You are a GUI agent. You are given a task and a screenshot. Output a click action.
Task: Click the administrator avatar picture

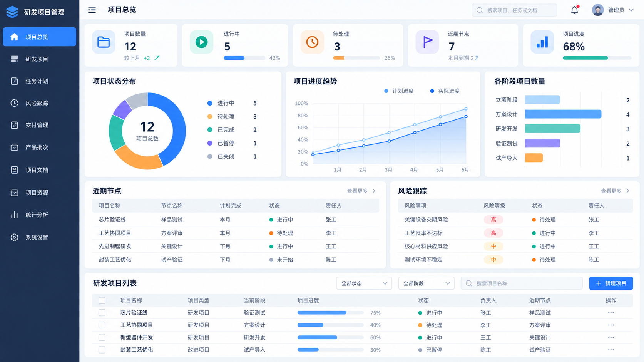tap(598, 10)
